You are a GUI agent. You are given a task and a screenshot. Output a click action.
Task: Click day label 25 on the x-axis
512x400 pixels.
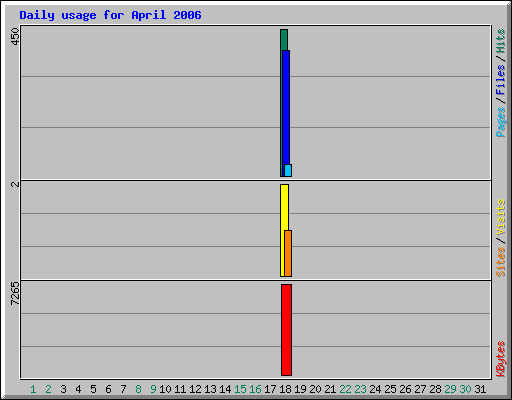390,389
